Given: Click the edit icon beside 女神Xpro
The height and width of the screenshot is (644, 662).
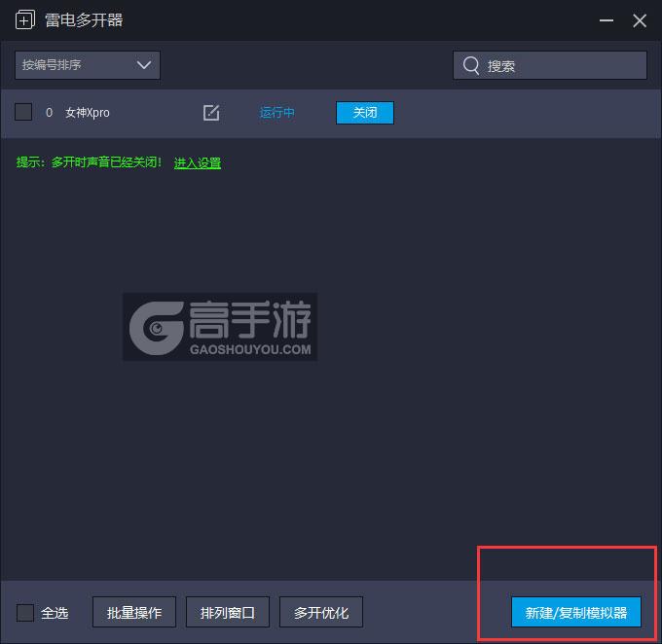Looking at the screenshot, I should (211, 113).
